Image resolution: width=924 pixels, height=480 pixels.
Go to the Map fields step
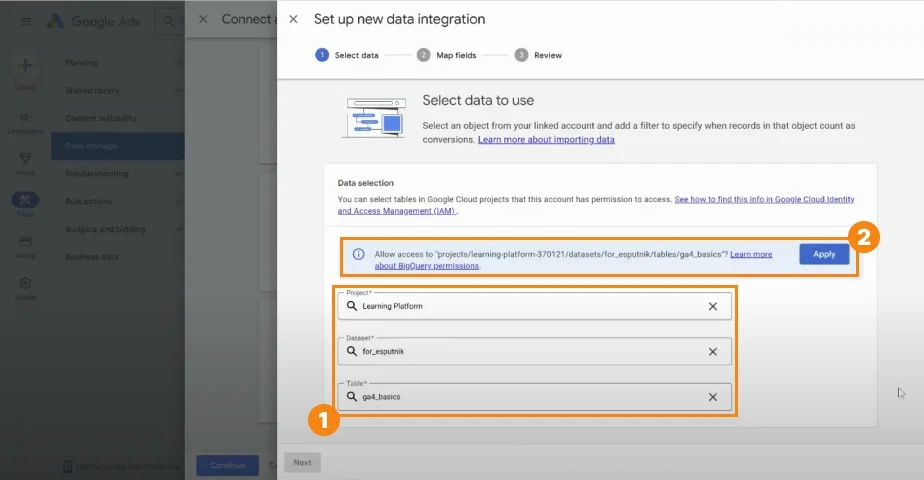pos(447,55)
